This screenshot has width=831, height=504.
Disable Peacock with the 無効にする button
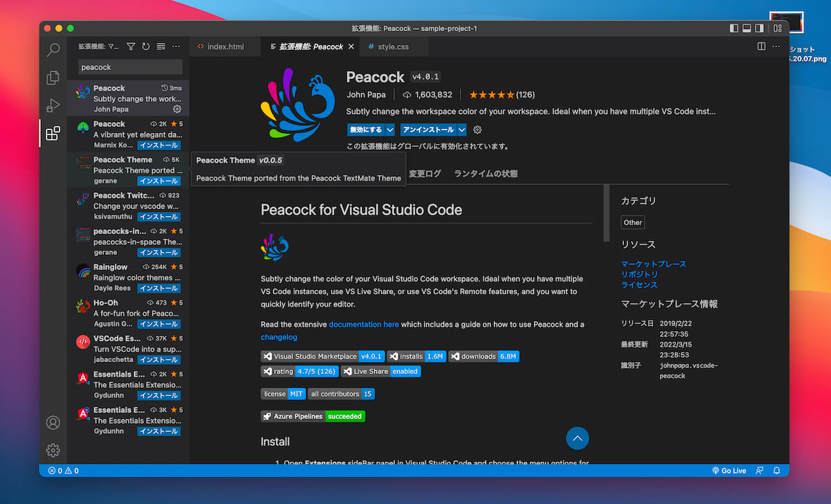(x=366, y=129)
